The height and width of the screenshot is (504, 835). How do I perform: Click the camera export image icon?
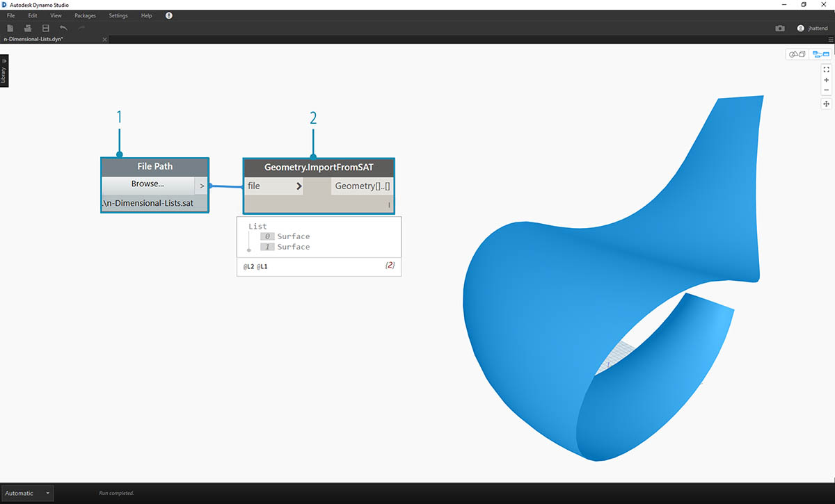780,29
